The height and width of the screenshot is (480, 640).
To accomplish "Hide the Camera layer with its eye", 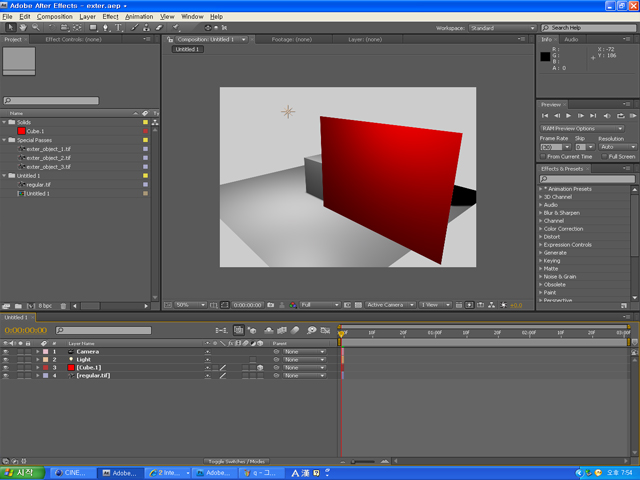I will point(6,351).
